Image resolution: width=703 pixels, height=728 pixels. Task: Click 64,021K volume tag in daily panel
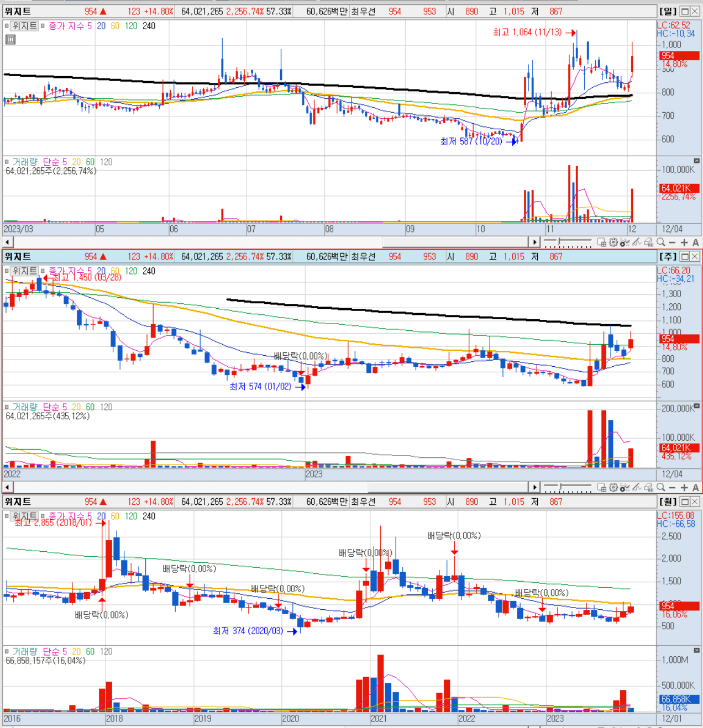point(679,188)
